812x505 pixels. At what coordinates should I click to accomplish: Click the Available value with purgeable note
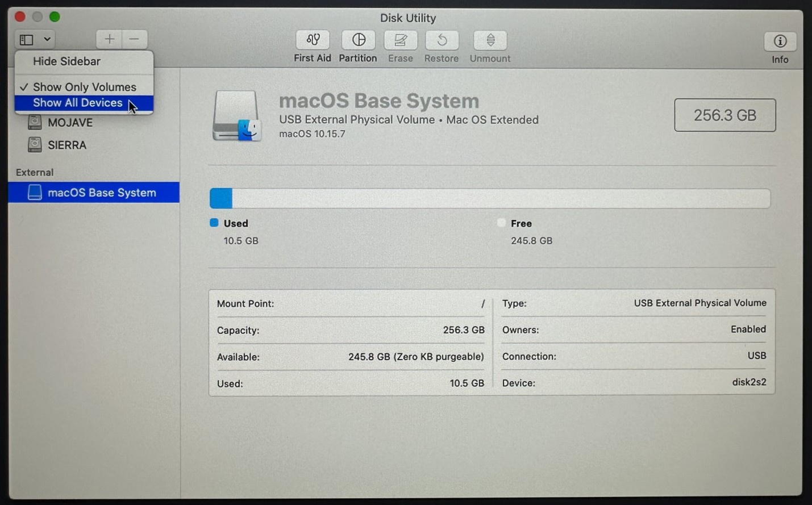416,357
